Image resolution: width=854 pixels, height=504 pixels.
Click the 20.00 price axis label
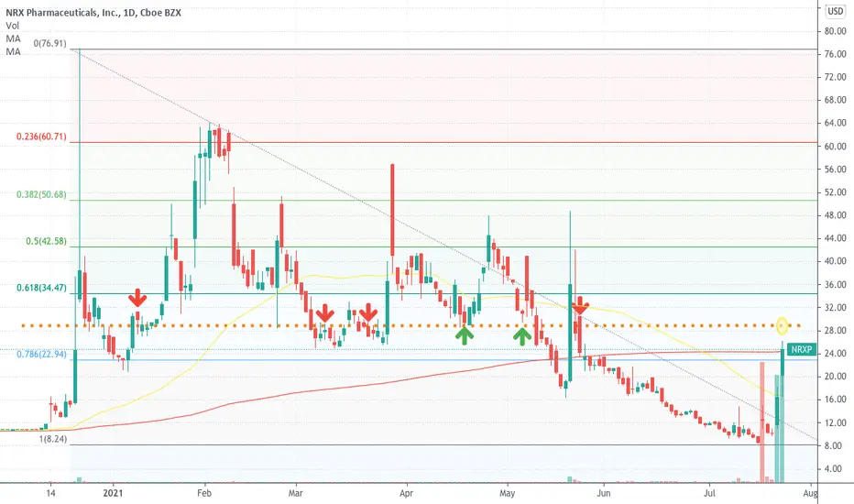(x=835, y=377)
